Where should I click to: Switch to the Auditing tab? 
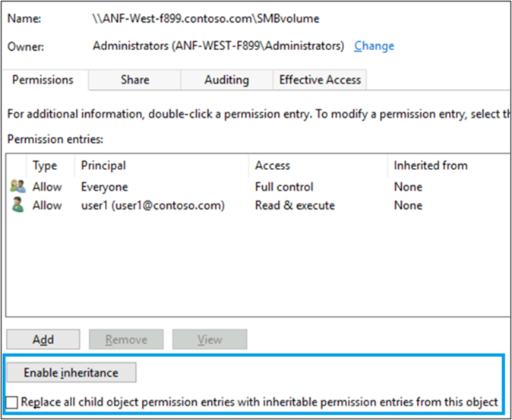(x=226, y=80)
